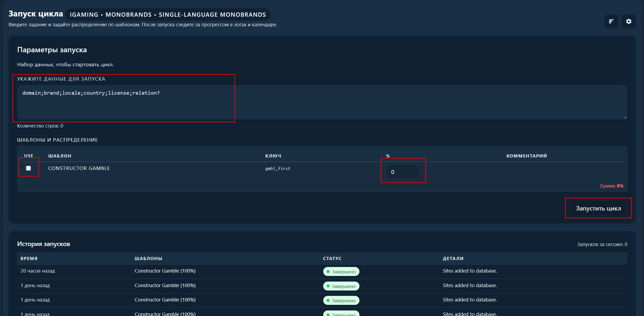644x316 pixels.
Task: Click the list lines icon beside the gear
Action: point(611,21)
